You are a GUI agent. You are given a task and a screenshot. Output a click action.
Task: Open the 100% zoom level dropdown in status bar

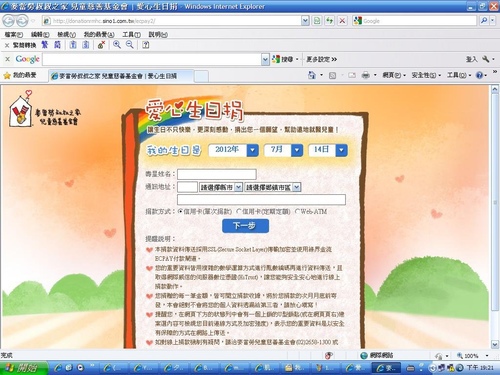click(x=487, y=356)
